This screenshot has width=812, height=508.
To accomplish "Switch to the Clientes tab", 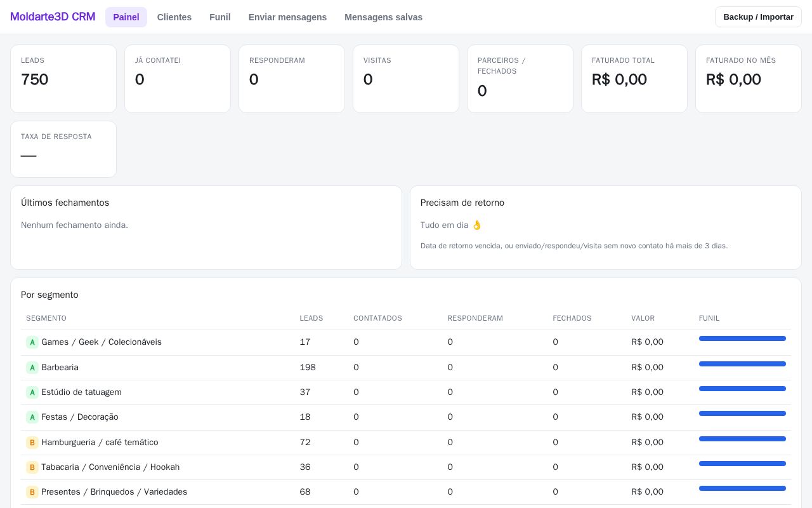I will click(174, 17).
